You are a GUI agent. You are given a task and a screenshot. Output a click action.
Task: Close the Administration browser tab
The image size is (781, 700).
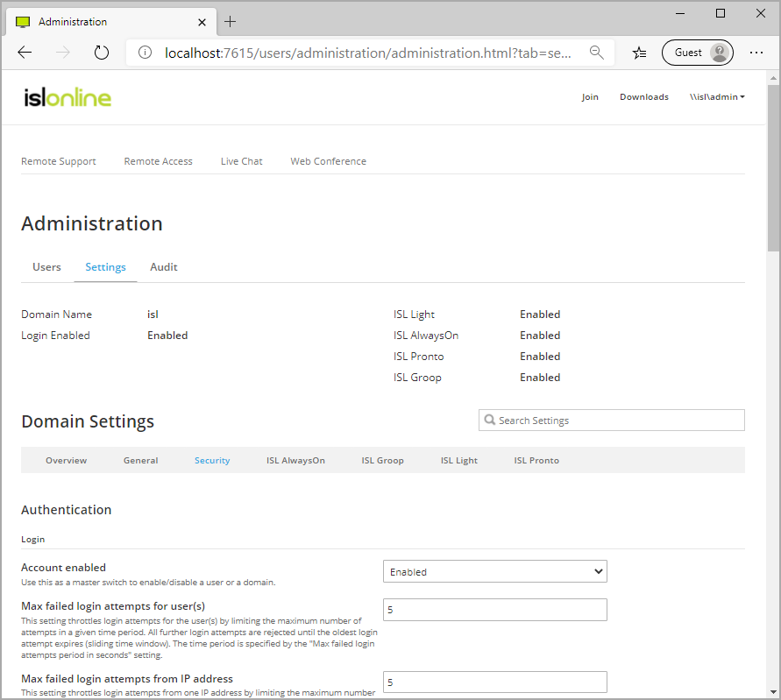click(x=202, y=22)
